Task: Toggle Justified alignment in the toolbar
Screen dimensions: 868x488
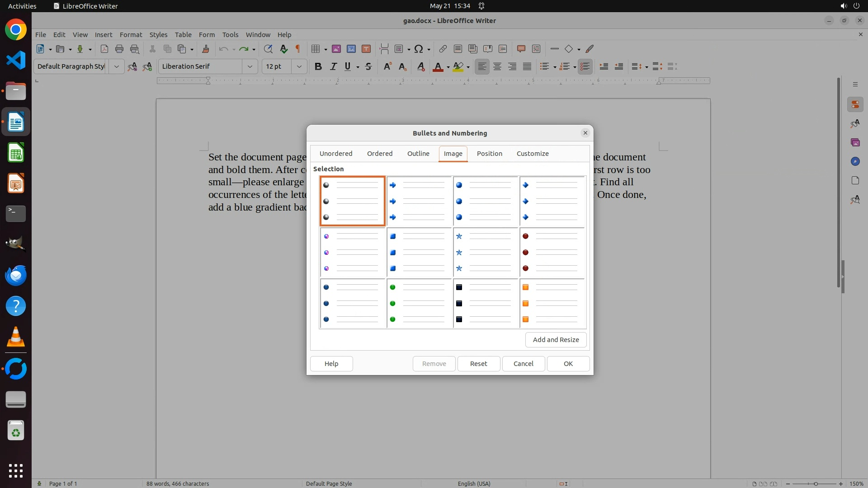Action: tap(527, 66)
